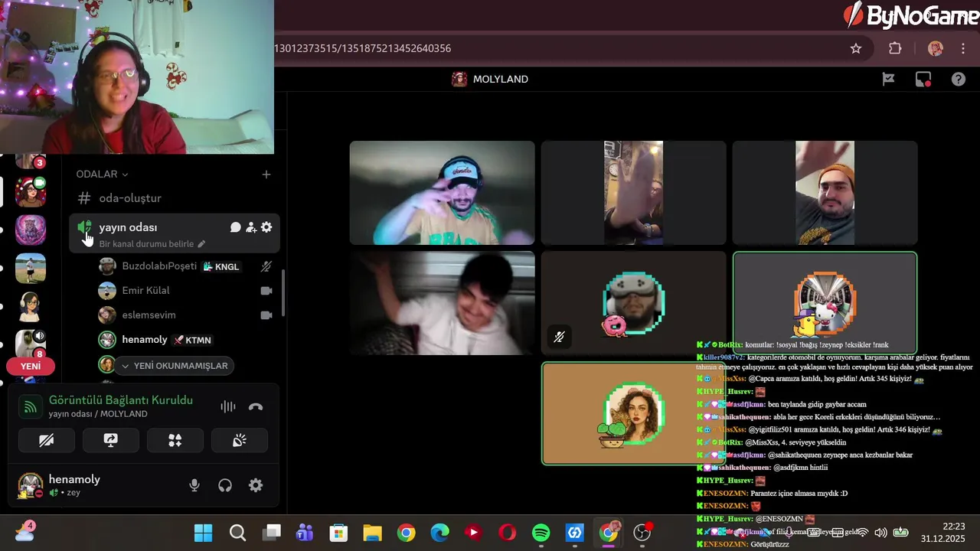Bookmark this page with the star icon
The image size is (980, 551).
[856, 48]
